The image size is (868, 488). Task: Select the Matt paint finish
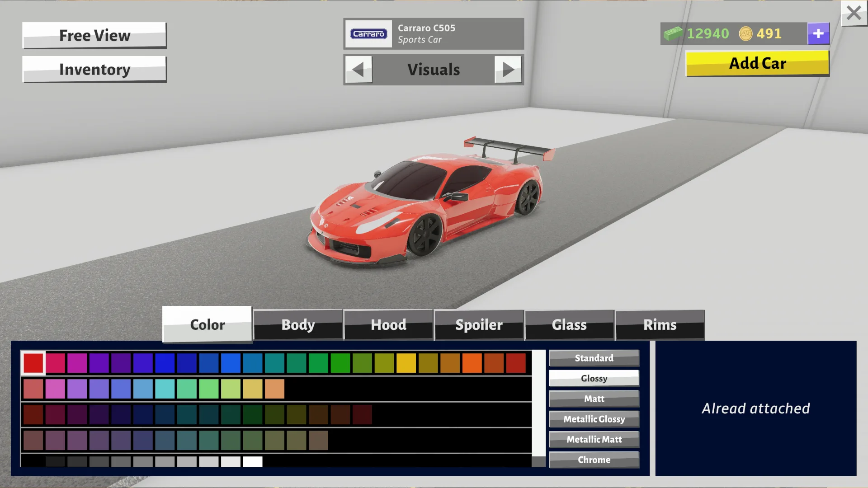(594, 399)
